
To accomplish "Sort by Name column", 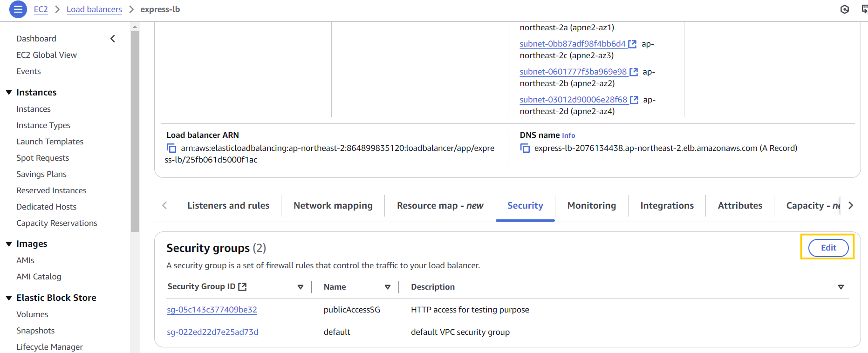I will pyautogui.click(x=387, y=287).
